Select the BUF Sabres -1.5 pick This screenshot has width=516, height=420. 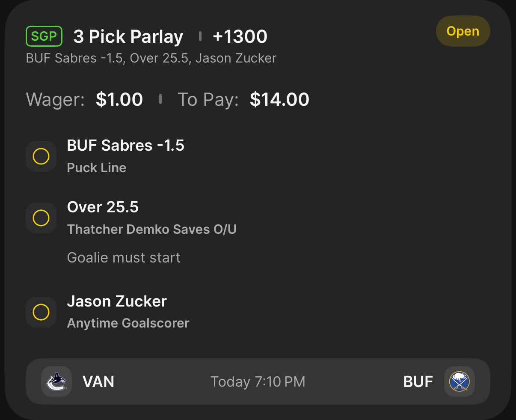[125, 146]
